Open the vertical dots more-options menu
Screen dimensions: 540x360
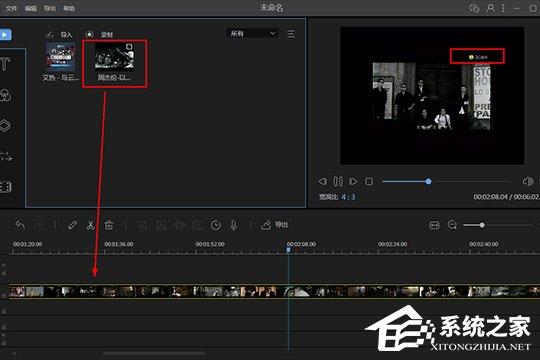click(x=503, y=8)
